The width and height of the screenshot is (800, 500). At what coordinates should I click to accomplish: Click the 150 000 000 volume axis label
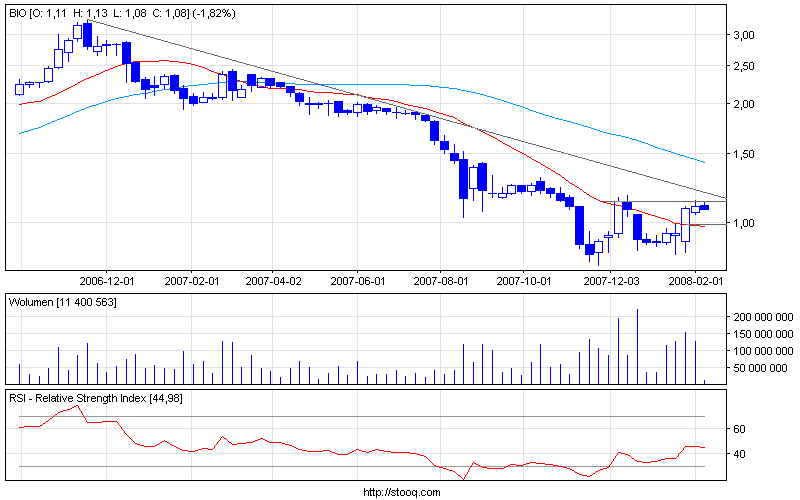763,334
